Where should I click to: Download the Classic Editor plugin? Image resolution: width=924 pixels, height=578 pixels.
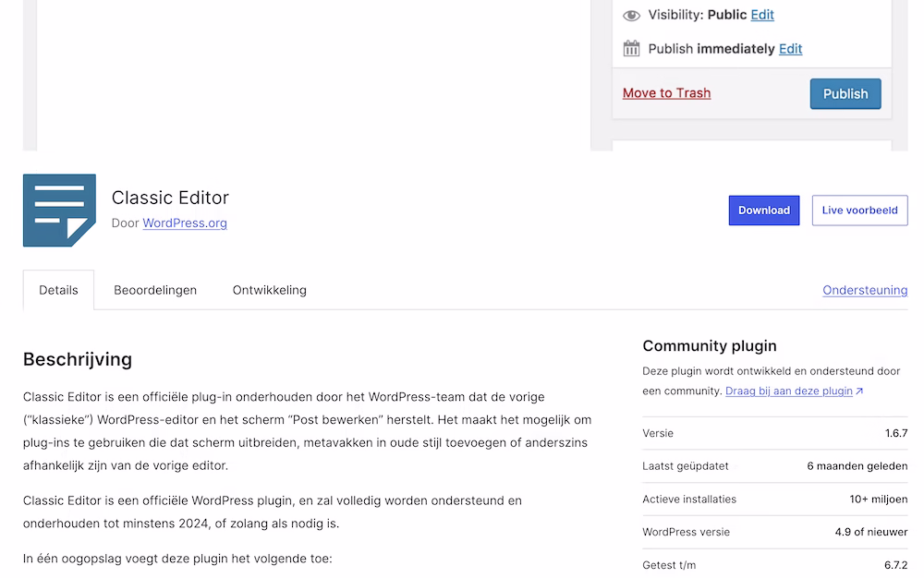pyautogui.click(x=764, y=211)
